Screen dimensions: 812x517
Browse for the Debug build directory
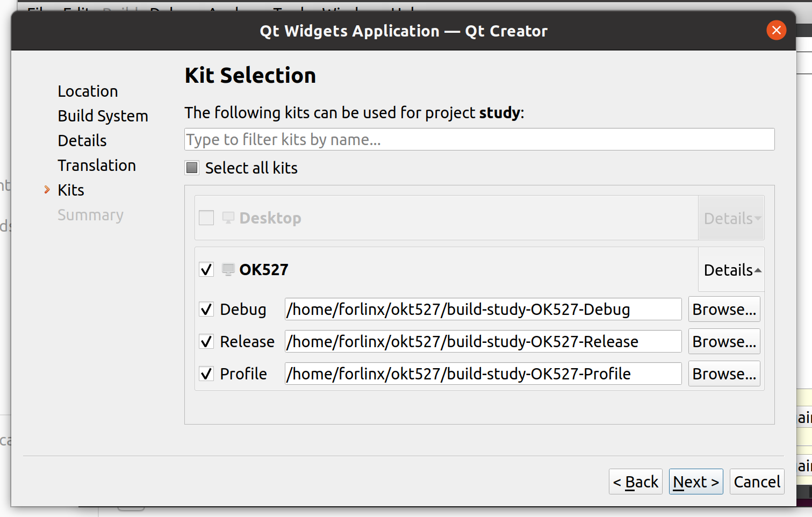click(x=724, y=310)
